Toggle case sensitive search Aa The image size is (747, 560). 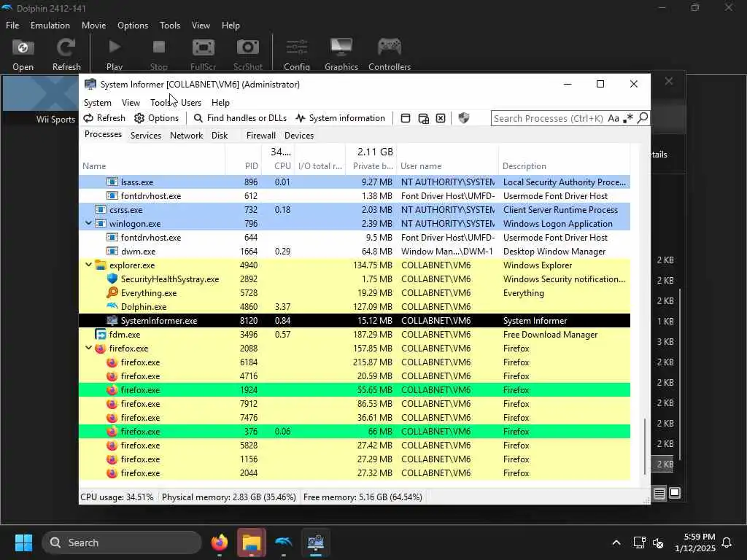(614, 118)
